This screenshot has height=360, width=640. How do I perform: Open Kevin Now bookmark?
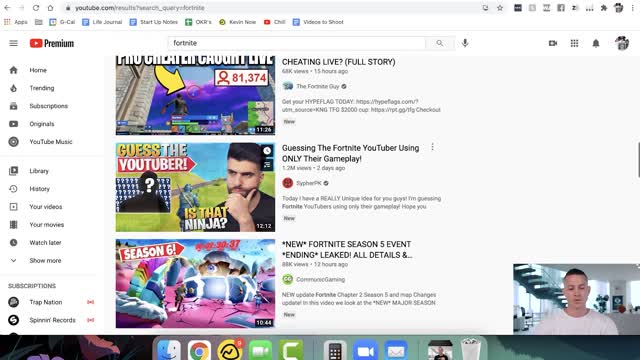(x=238, y=22)
